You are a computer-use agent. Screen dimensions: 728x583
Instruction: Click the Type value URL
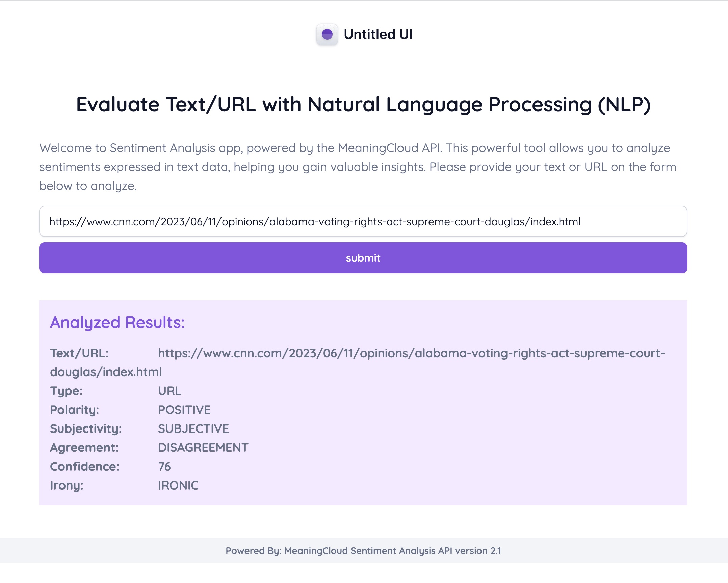(x=170, y=391)
